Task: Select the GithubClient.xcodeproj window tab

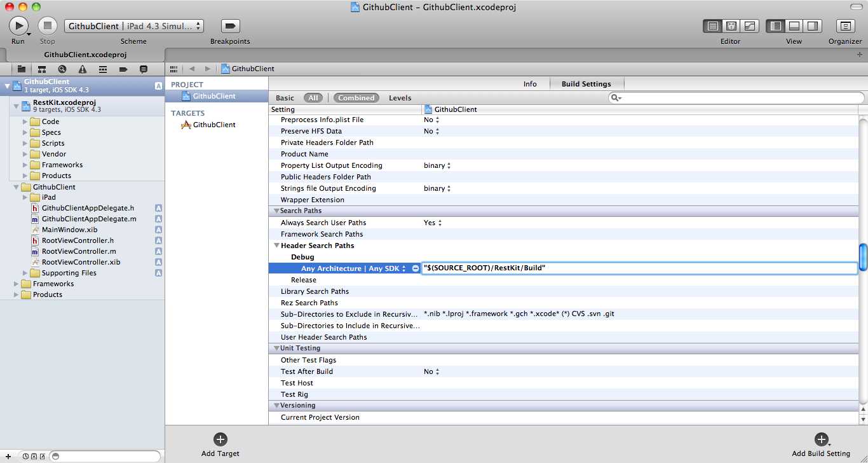Action: (85, 55)
